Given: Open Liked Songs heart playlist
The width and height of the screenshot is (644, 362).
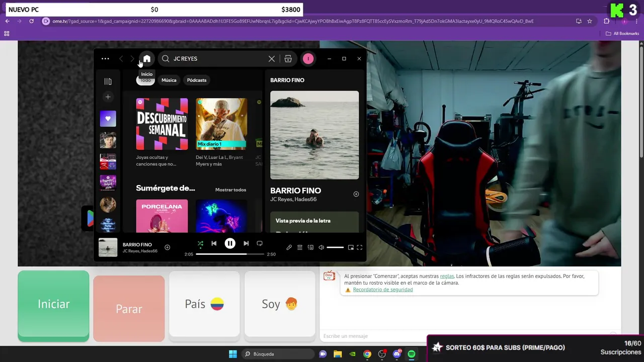Looking at the screenshot, I should pyautogui.click(x=108, y=119).
